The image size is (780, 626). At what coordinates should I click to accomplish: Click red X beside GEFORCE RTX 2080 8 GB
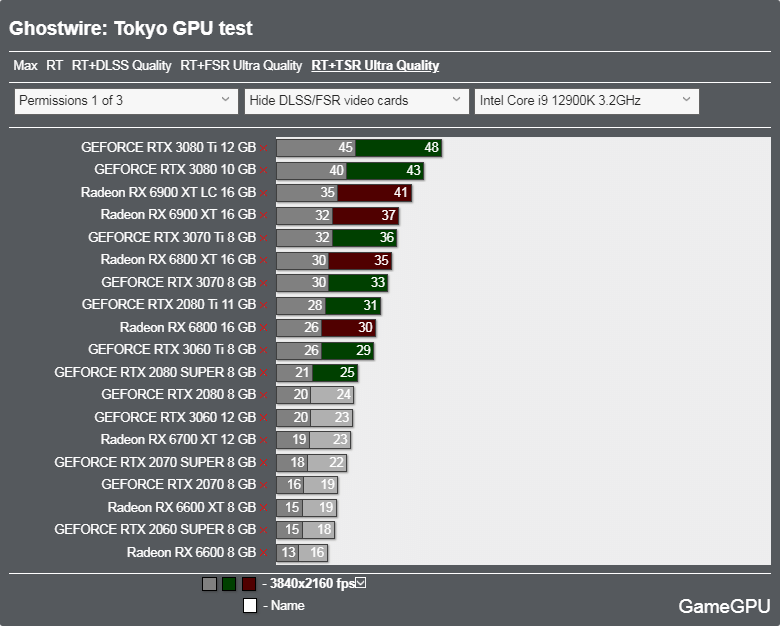[x=264, y=396]
